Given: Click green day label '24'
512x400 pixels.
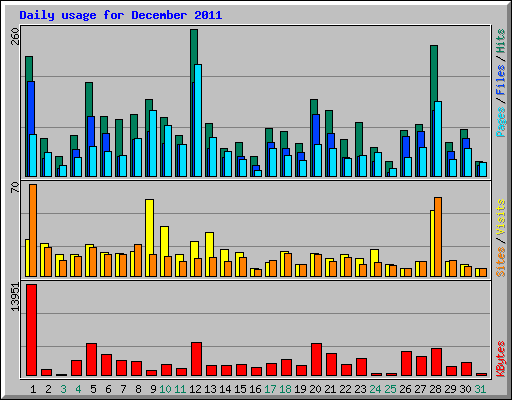Looking at the screenshot, I should (x=375, y=389).
